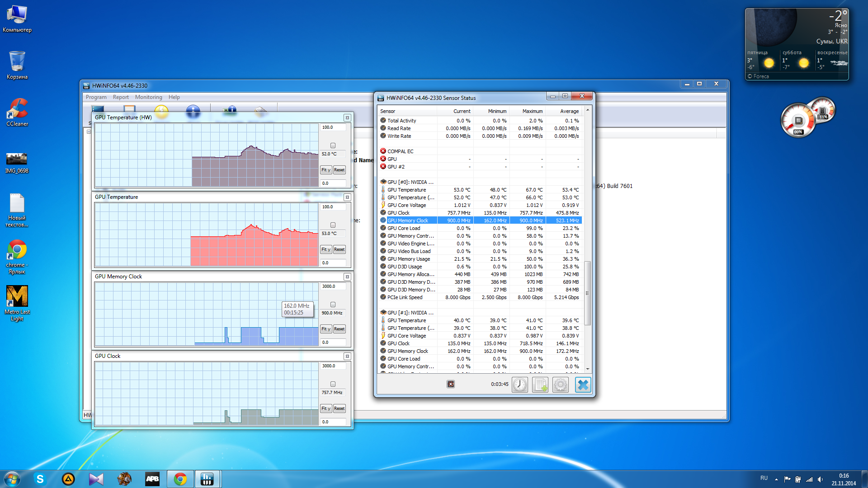Click Skype icon in the taskbar
This screenshot has width=868, height=488.
point(40,479)
